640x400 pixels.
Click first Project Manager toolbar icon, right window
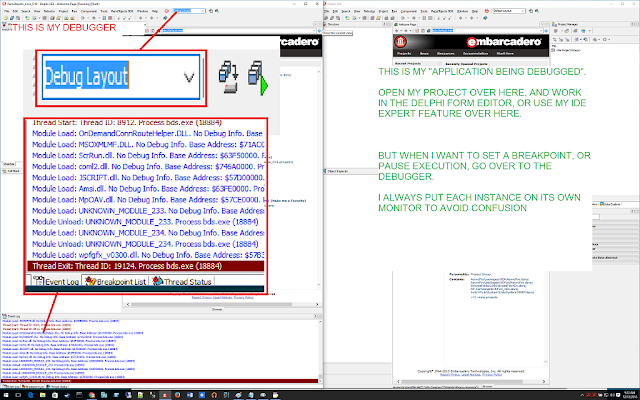(556, 31)
